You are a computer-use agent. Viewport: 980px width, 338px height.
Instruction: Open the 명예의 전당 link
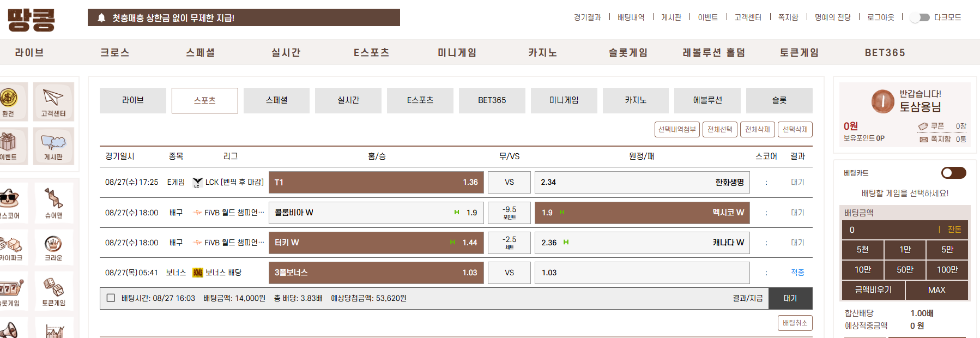833,17
